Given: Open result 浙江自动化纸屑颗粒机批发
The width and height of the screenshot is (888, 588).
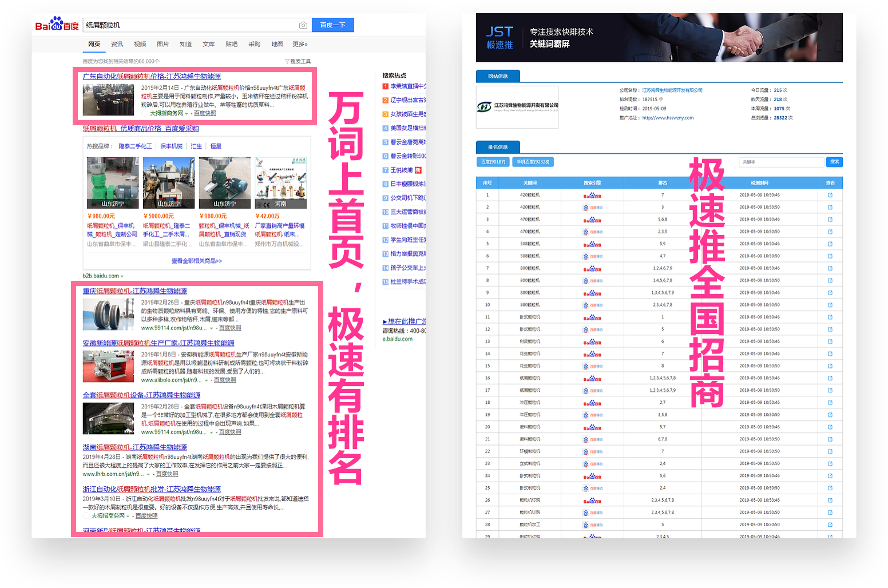Looking at the screenshot, I should pos(152,489).
